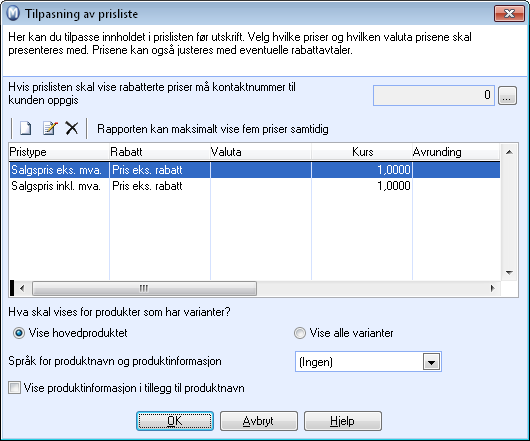Confirm with the OK button
This screenshot has width=530, height=441.
(175, 421)
